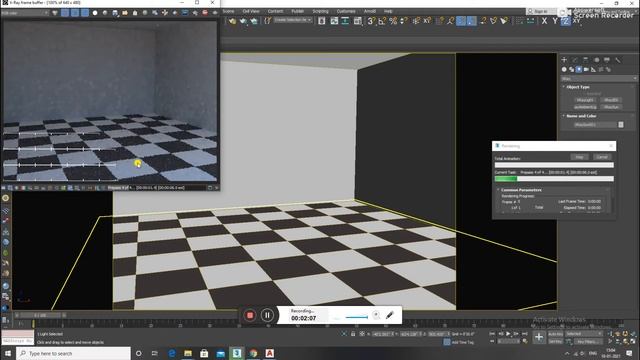Open the 3ds Max taskbar icon
640x360 pixels.
click(237, 353)
